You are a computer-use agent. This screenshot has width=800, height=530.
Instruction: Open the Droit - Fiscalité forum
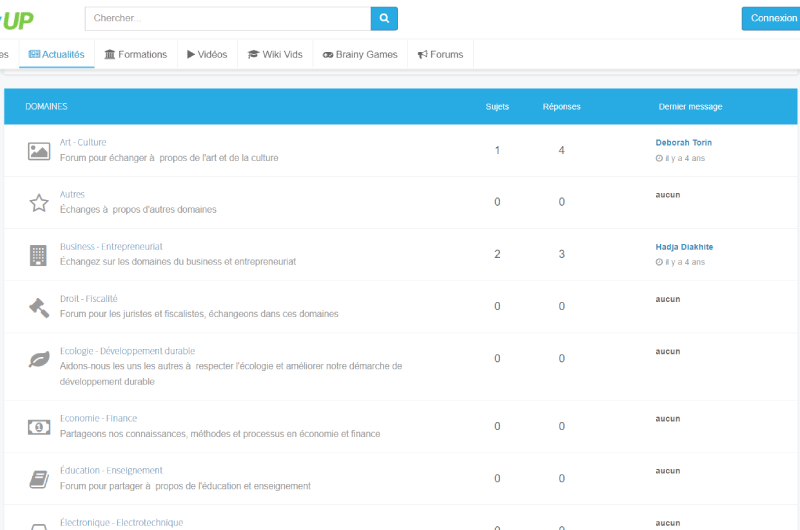point(88,298)
